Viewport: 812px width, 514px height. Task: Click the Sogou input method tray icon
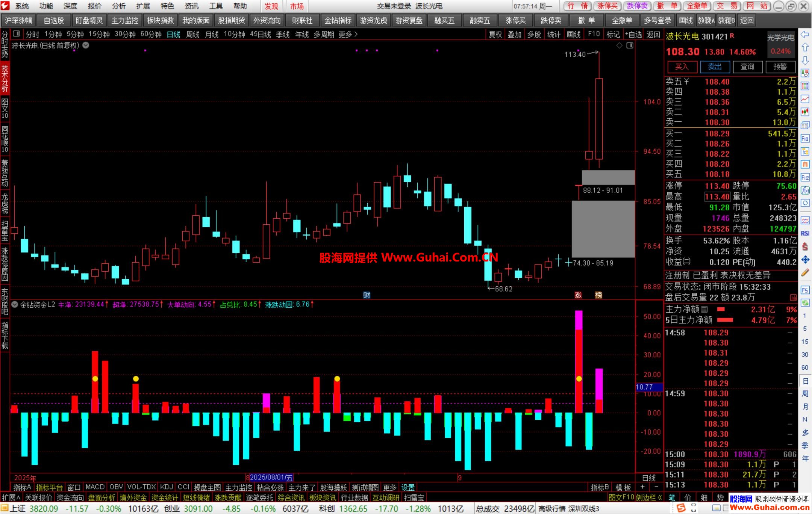[x=681, y=508]
